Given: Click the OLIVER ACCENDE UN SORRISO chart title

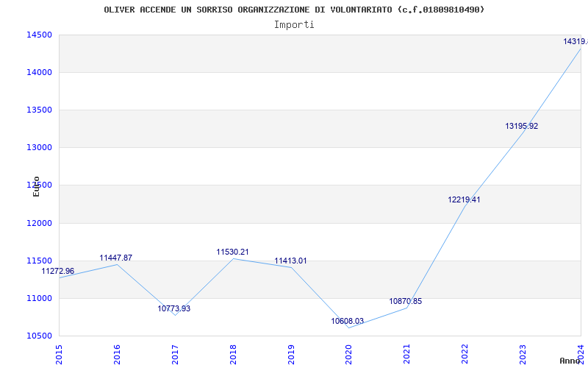Looking at the screenshot, I should click(x=294, y=10).
